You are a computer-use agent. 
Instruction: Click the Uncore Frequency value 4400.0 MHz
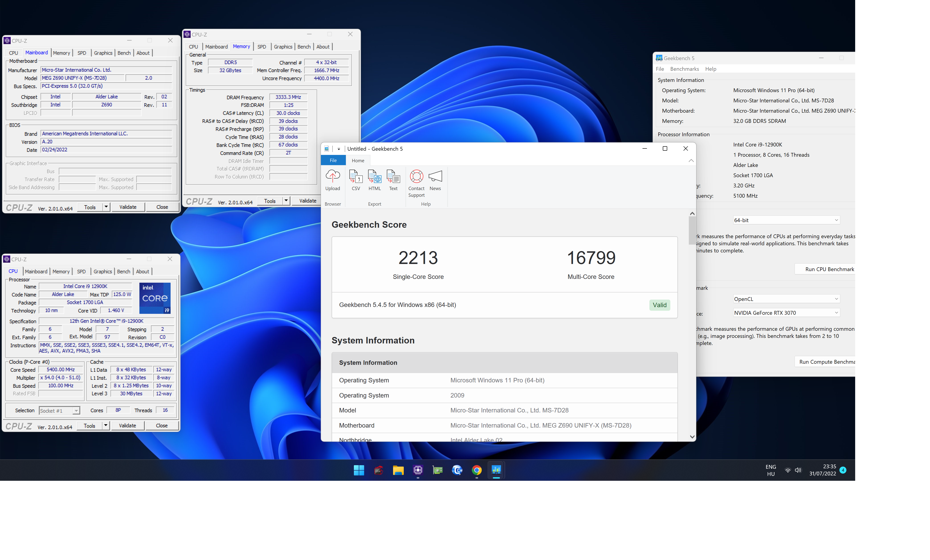(x=326, y=78)
